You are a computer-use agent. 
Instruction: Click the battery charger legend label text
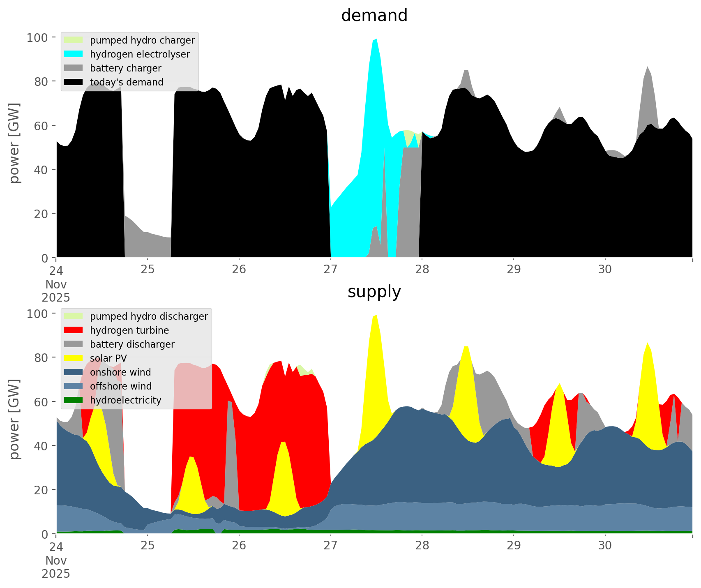125,68
